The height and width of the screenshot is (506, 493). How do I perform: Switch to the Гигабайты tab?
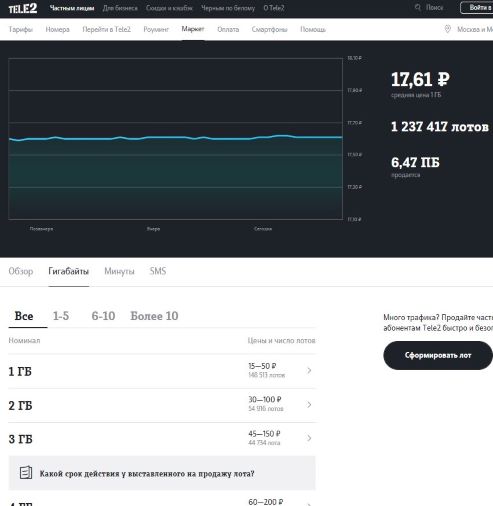(x=69, y=271)
